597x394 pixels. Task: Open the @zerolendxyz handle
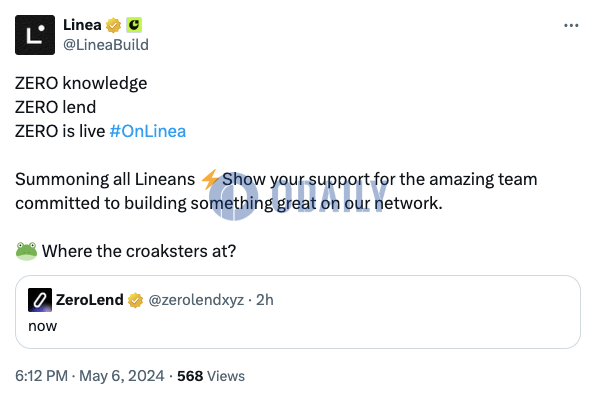tap(196, 300)
